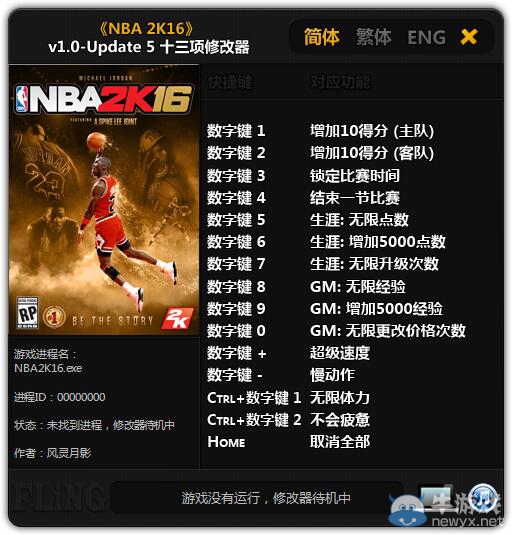This screenshot has width=512, height=535.
Task: Select 生涯: 增加5000点数 entry
Action: tap(378, 242)
